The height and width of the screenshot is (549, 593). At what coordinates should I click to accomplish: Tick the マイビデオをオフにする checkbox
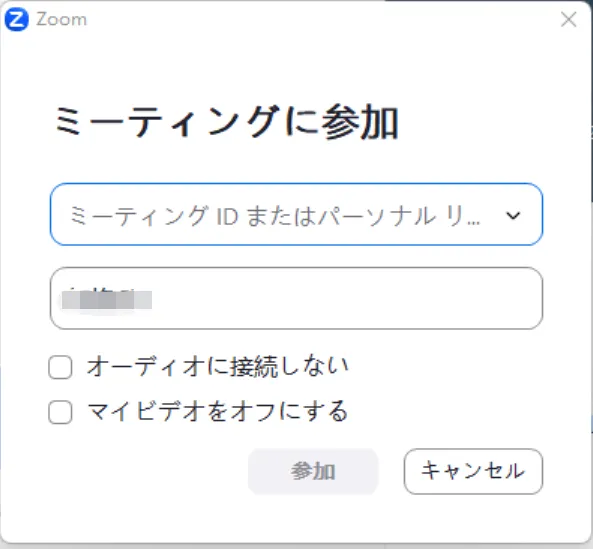pos(60,412)
